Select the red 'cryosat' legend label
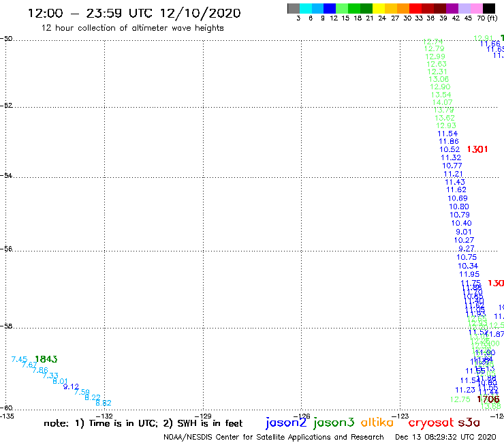 431,423
